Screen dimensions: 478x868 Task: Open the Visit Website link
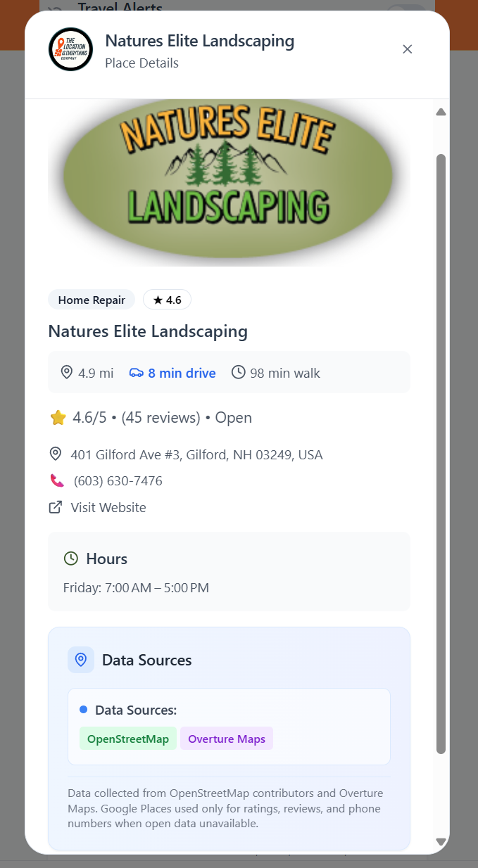(108, 507)
